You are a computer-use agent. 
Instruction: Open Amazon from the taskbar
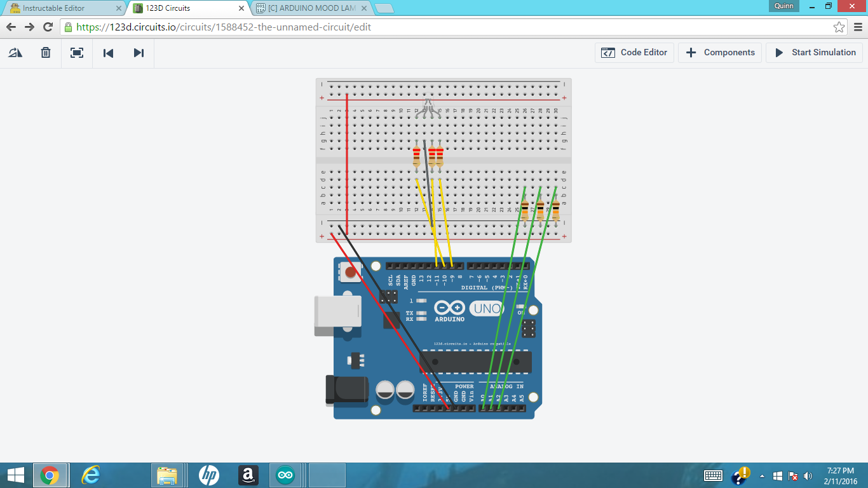tap(248, 475)
